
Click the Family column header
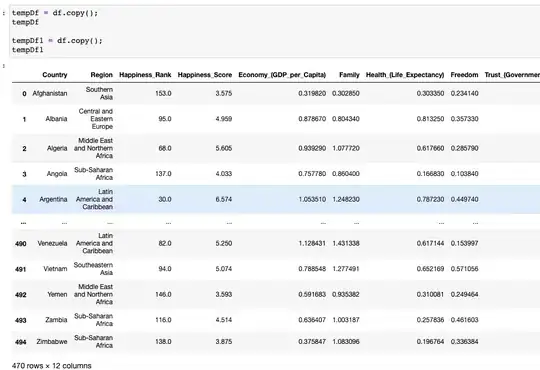[349, 75]
